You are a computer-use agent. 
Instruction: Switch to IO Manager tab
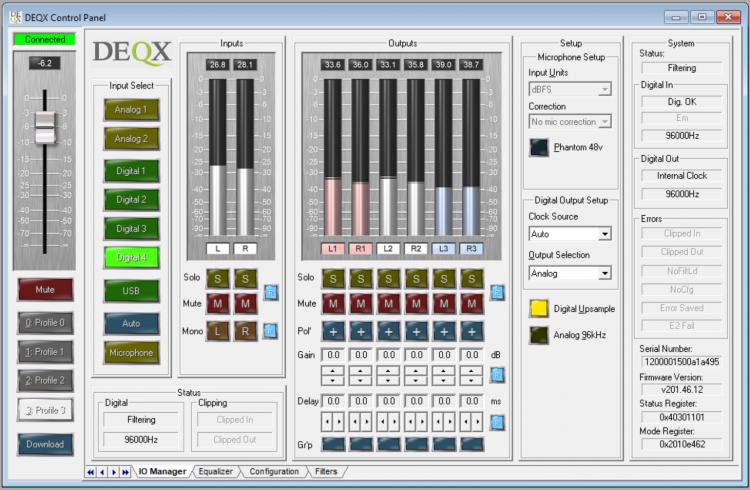(162, 471)
